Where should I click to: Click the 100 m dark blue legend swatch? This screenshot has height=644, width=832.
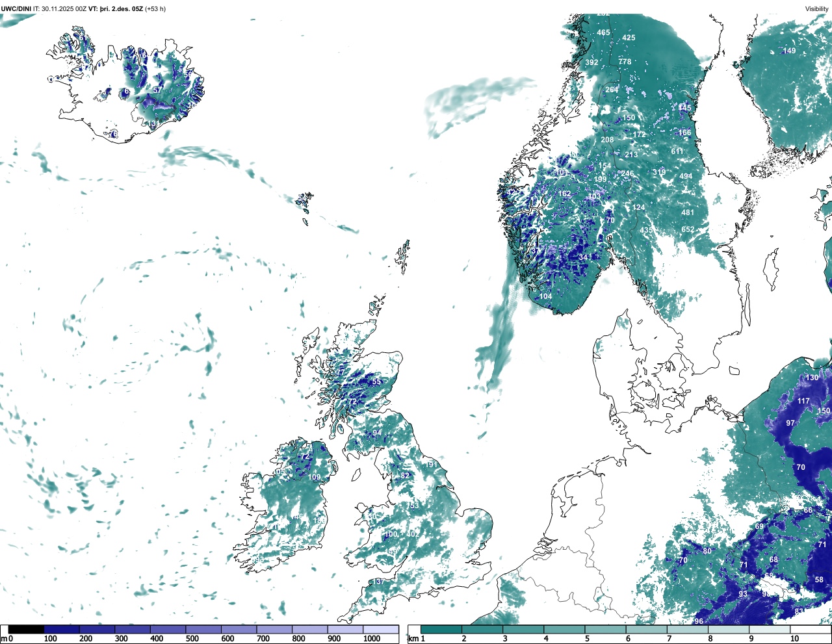[x=62, y=629]
